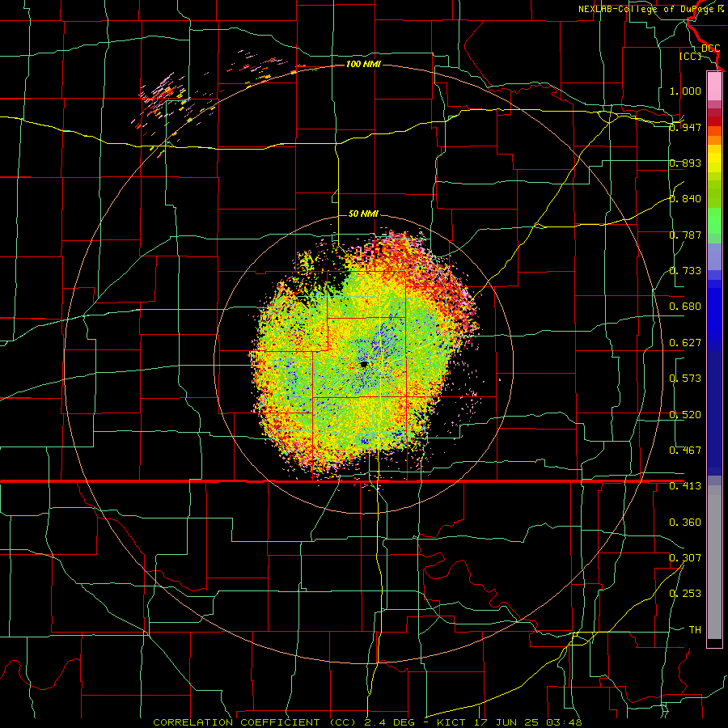
Task: Click the 100 NMI range ring label
Action: (x=363, y=64)
